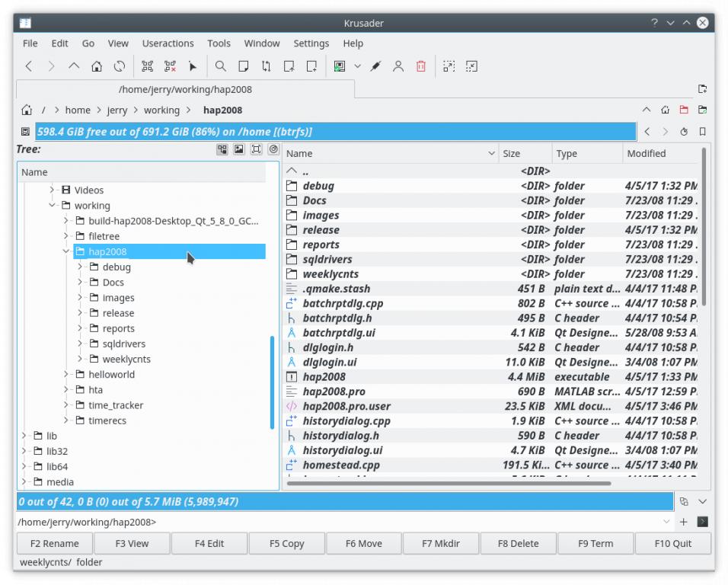Open the Settings menu
Screen dimensions: 728x585
click(x=311, y=43)
